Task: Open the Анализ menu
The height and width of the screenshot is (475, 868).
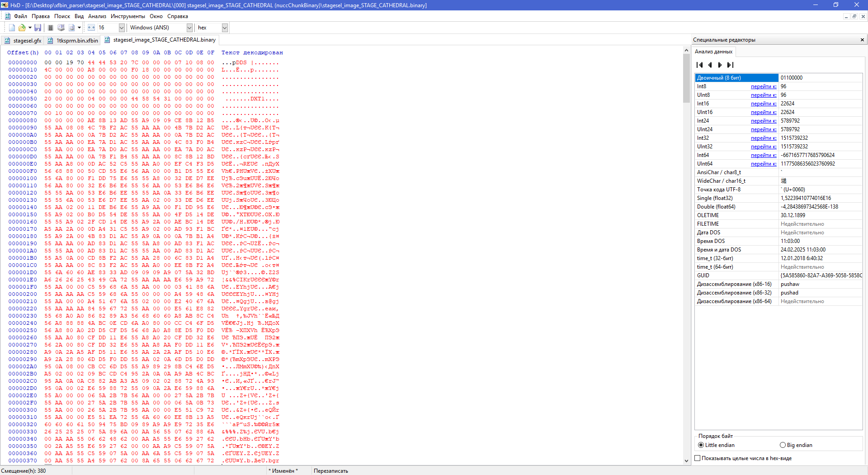Action: tap(97, 16)
